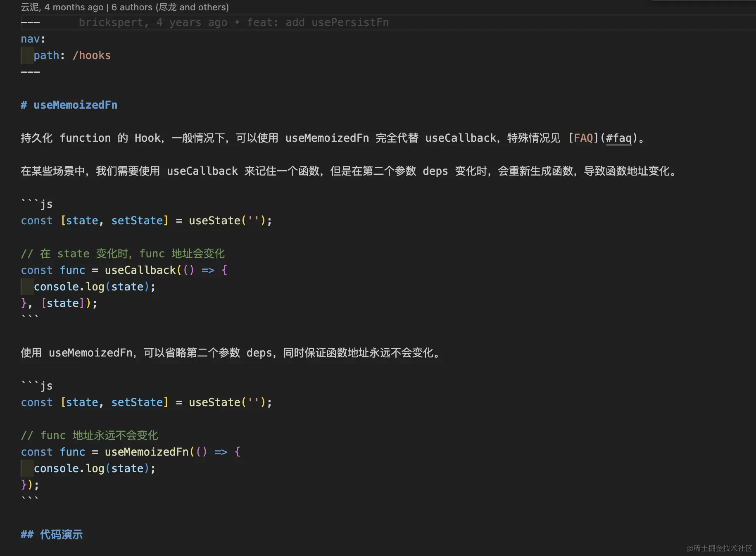Click the commit message 'feat: add usePersistFn'
The width and height of the screenshot is (756, 556).
[318, 22]
